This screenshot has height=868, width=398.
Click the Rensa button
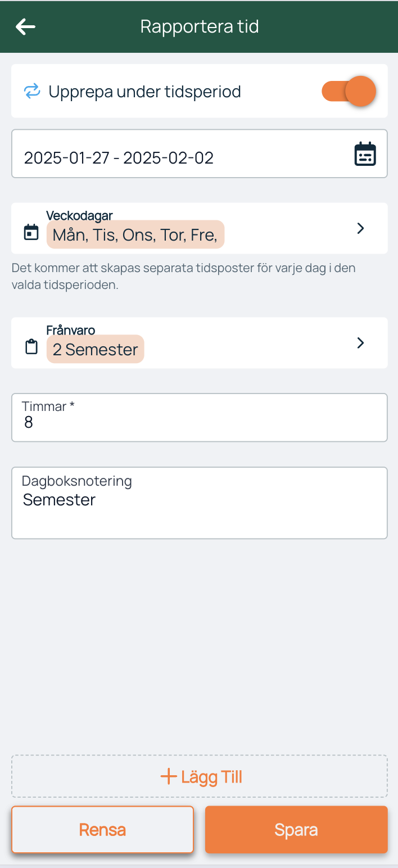[x=102, y=830]
